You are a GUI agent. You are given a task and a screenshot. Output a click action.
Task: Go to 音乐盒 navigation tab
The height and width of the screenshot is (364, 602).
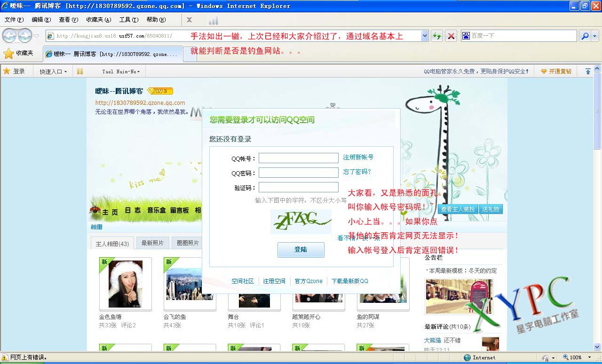click(156, 210)
